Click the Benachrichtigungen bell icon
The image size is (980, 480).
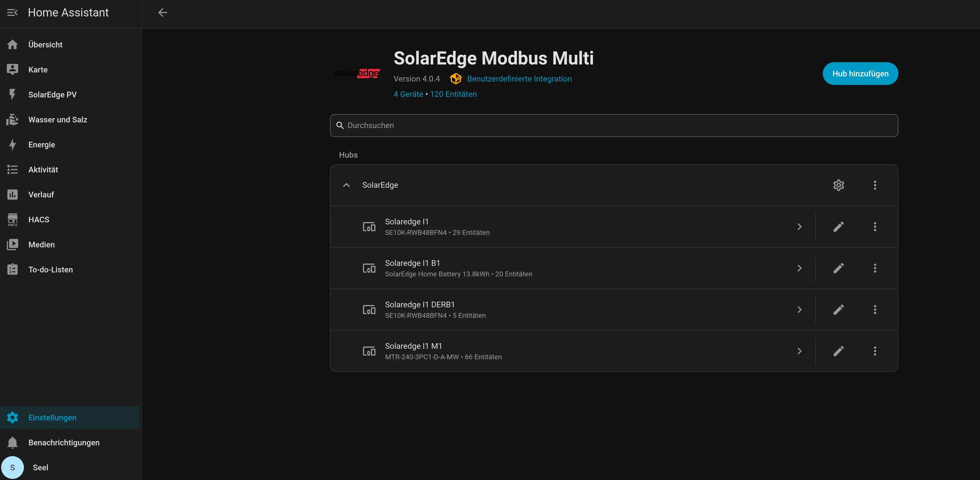click(13, 443)
